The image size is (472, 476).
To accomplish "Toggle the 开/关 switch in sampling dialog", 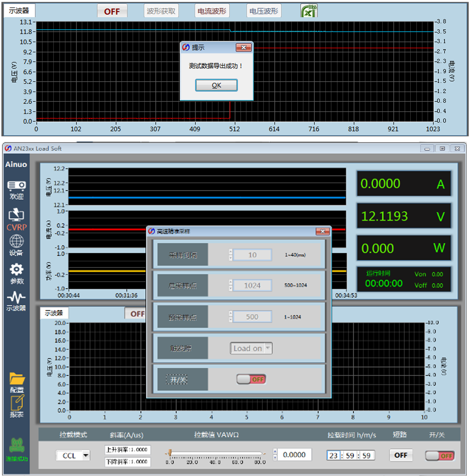I will click(x=251, y=379).
